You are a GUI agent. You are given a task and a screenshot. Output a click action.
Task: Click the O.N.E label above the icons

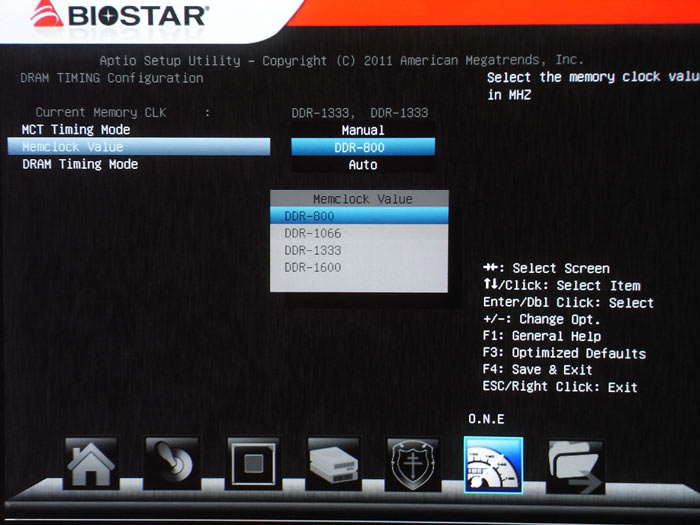click(486, 419)
